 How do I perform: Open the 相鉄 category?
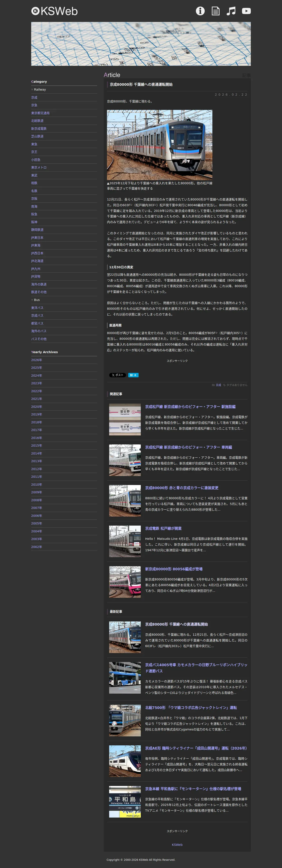pyautogui.click(x=34, y=183)
